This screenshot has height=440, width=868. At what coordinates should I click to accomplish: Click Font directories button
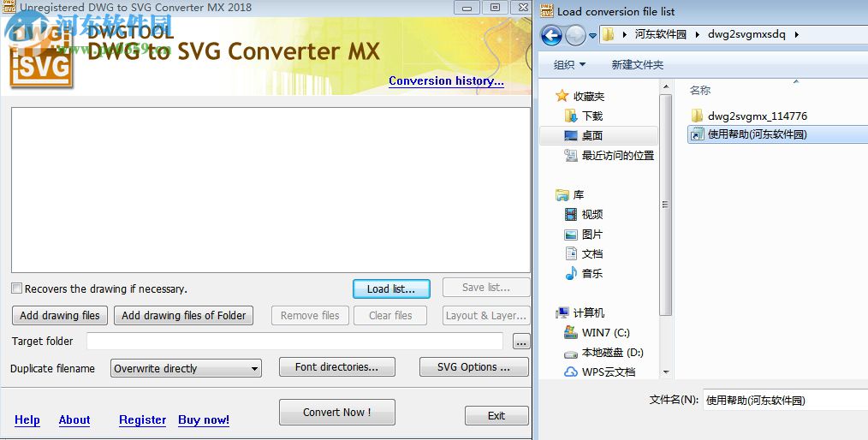click(337, 367)
